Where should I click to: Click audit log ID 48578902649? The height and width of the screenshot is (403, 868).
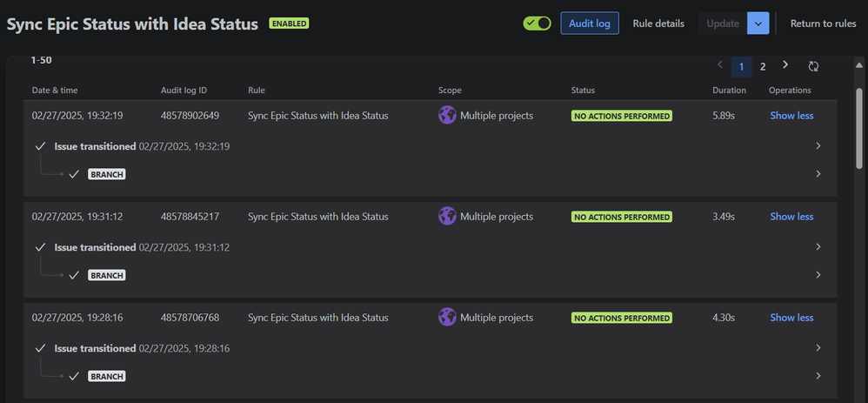tap(190, 116)
